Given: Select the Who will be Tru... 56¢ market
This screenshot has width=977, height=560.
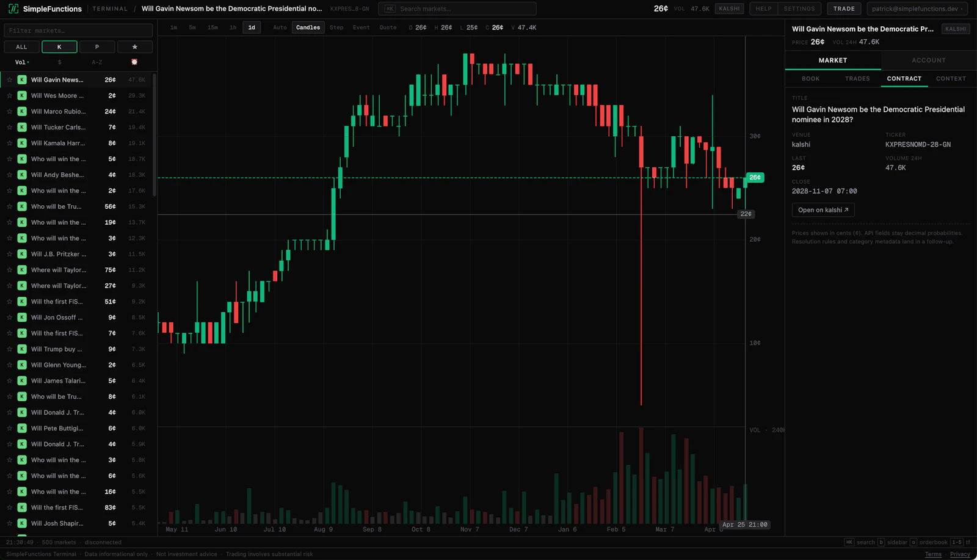Looking at the screenshot, I should 76,207.
